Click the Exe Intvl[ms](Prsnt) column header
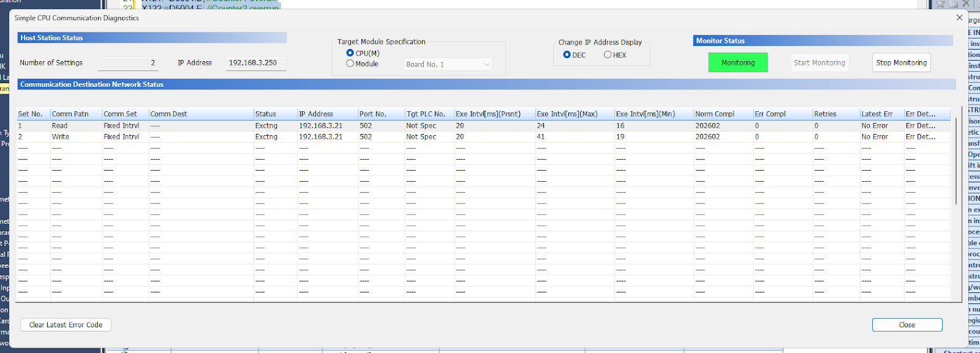980x353 pixels. (494, 114)
